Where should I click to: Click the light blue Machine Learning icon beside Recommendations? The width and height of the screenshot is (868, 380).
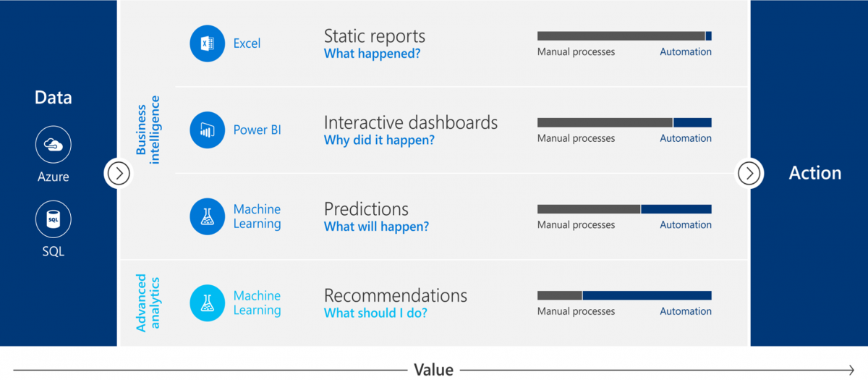pos(208,303)
